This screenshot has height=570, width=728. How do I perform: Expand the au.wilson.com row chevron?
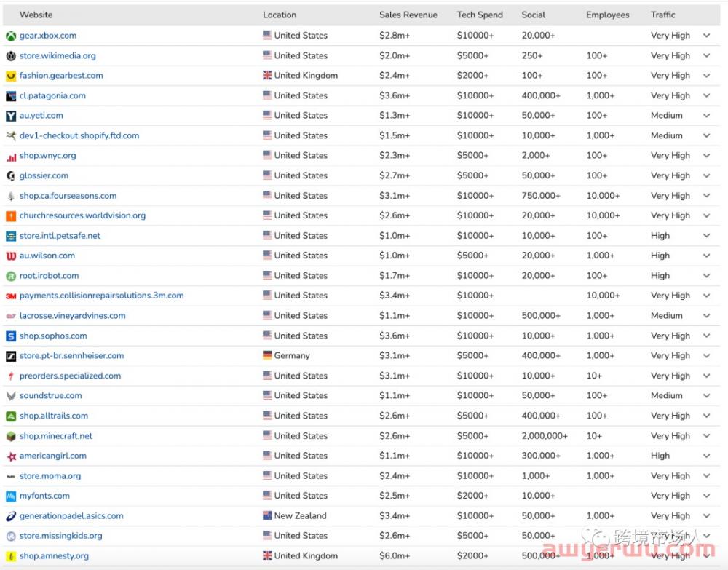706,256
